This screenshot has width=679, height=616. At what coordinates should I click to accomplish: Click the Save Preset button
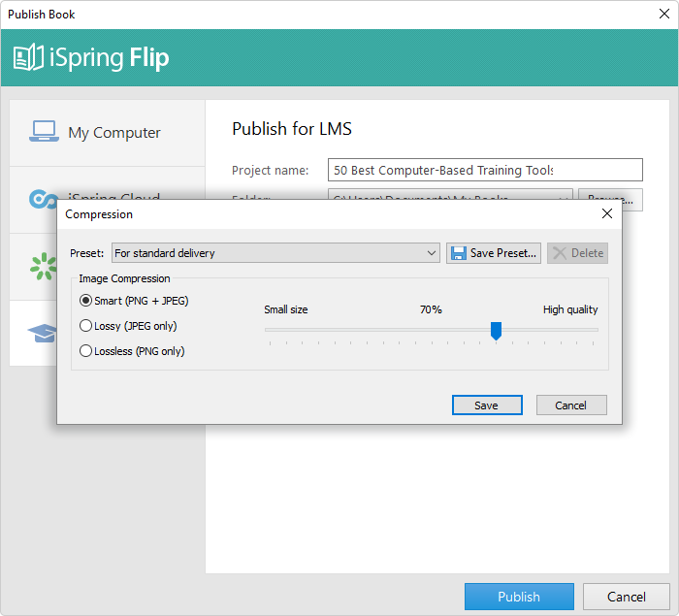click(493, 253)
